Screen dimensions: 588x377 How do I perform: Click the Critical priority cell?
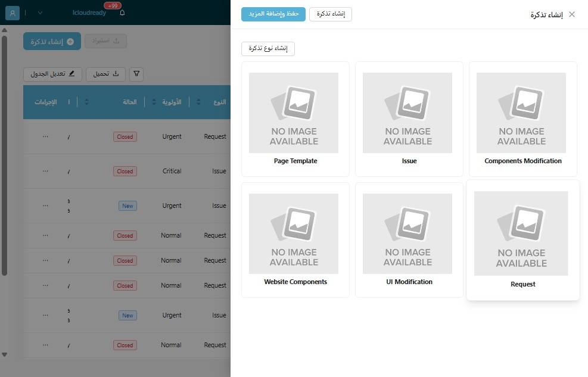(x=172, y=171)
